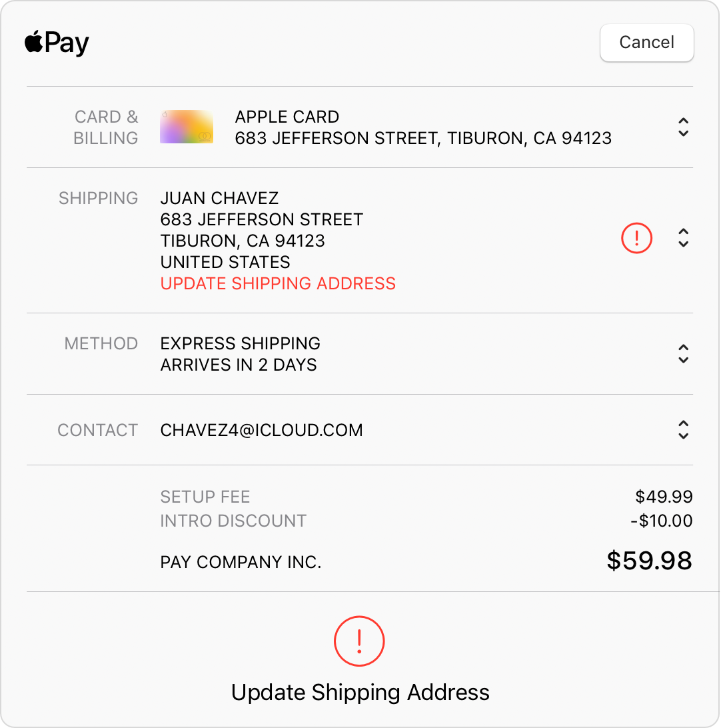Click the Setup Fee line item
This screenshot has height=728, width=721.
tap(205, 497)
